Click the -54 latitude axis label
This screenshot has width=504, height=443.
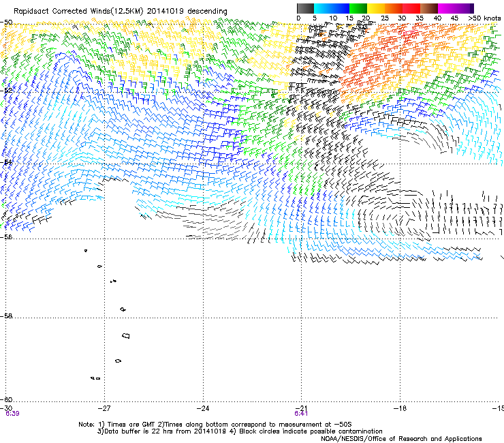click(6, 162)
